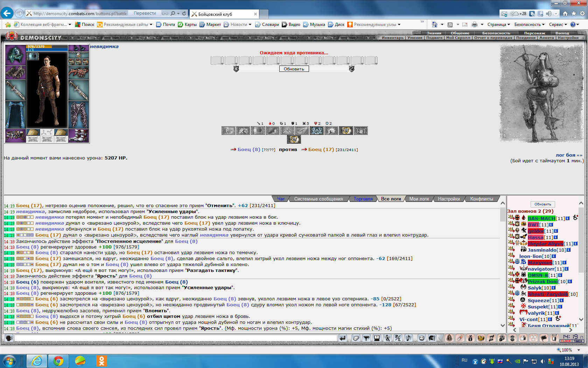This screenshot has width=588, height=368.
Task: Toggle CLOCK mode in the game clock
Action: coord(566,341)
